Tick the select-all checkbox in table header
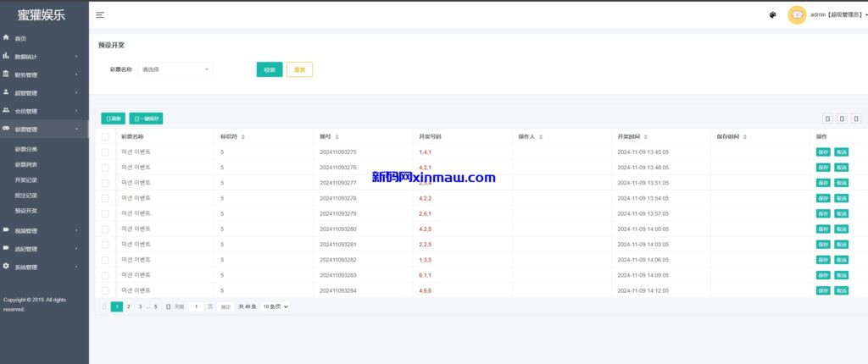Image resolution: width=868 pixels, height=364 pixels. pos(105,136)
